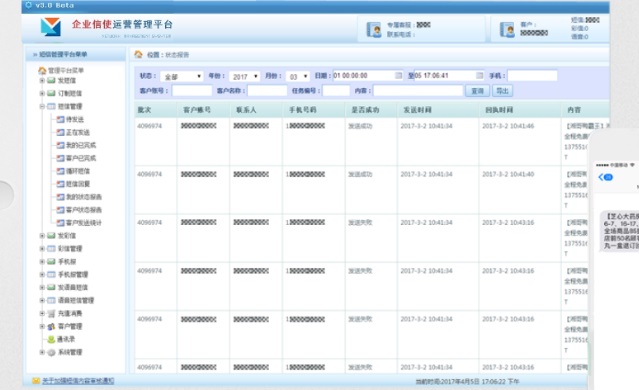Click the page icon next to 短信回复
639x390 pixels.
tap(60, 184)
